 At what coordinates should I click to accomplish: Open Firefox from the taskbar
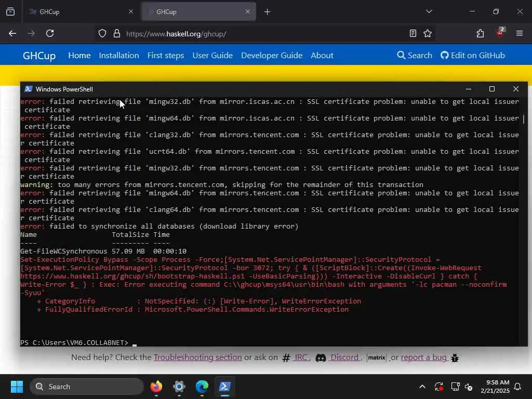pos(156,387)
